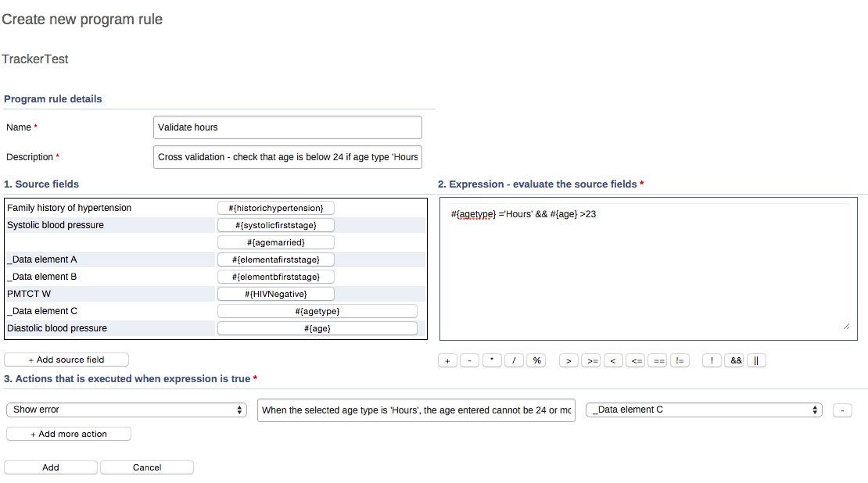The image size is (868, 483).
Task: Insert the division (/) operator
Action: tap(514, 360)
